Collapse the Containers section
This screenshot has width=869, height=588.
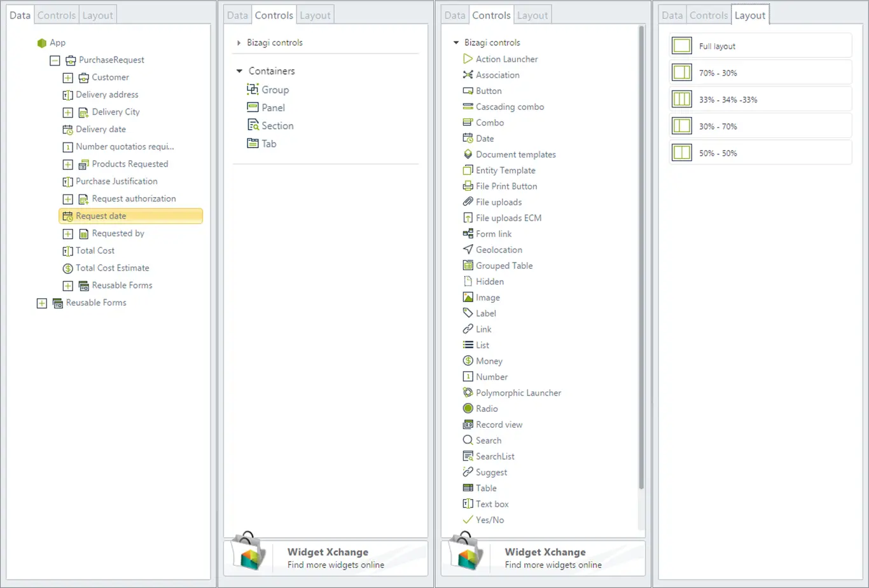tap(239, 71)
